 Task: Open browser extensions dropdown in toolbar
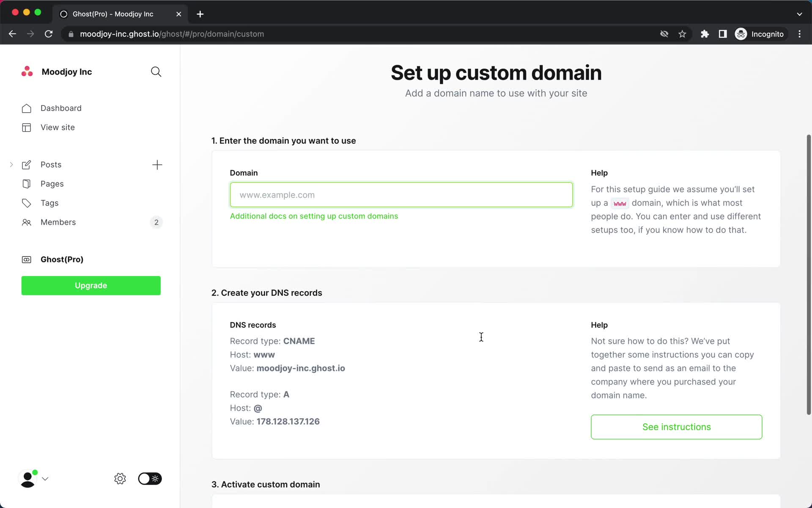(x=705, y=34)
